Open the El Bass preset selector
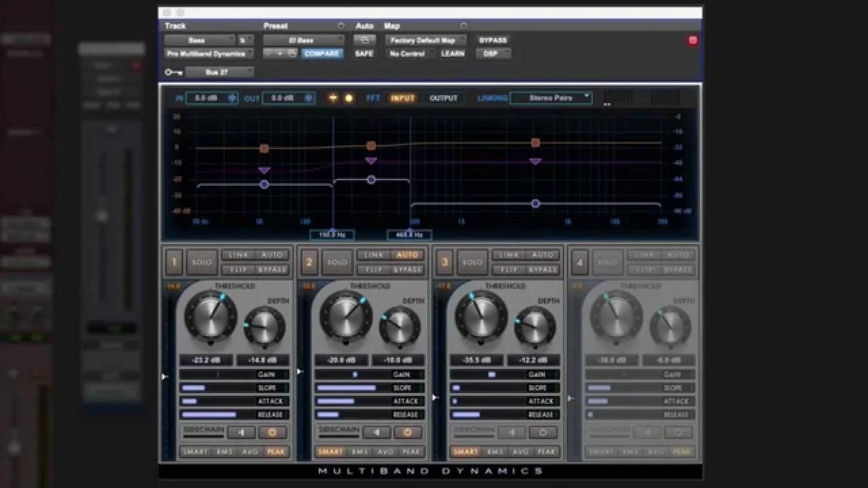 click(303, 40)
